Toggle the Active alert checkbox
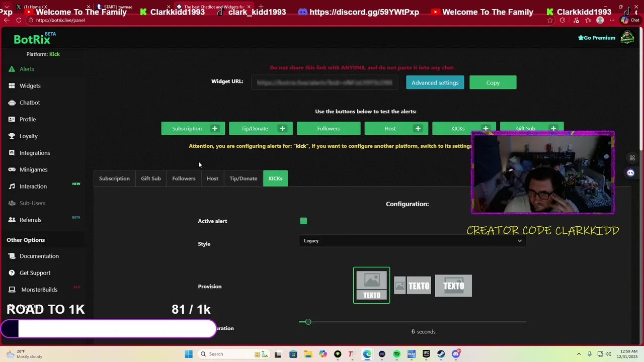Viewport: 644px width, 362px height. [303, 221]
